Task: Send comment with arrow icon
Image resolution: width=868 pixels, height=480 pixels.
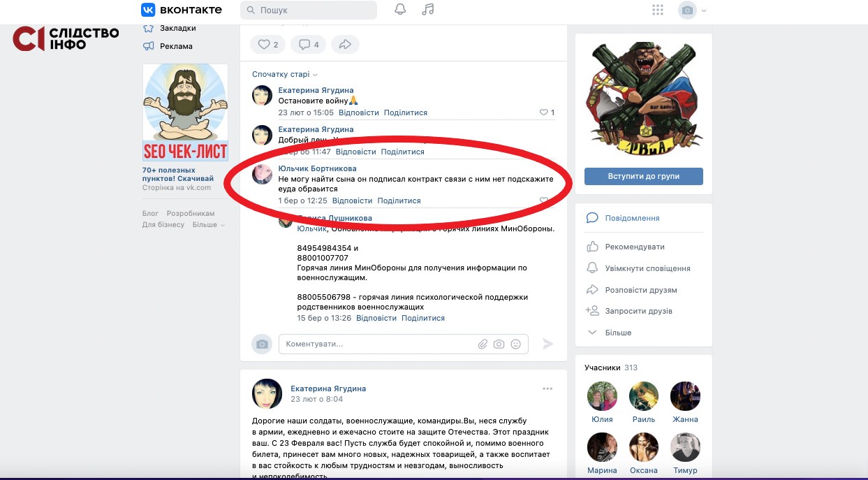Action: (x=548, y=344)
